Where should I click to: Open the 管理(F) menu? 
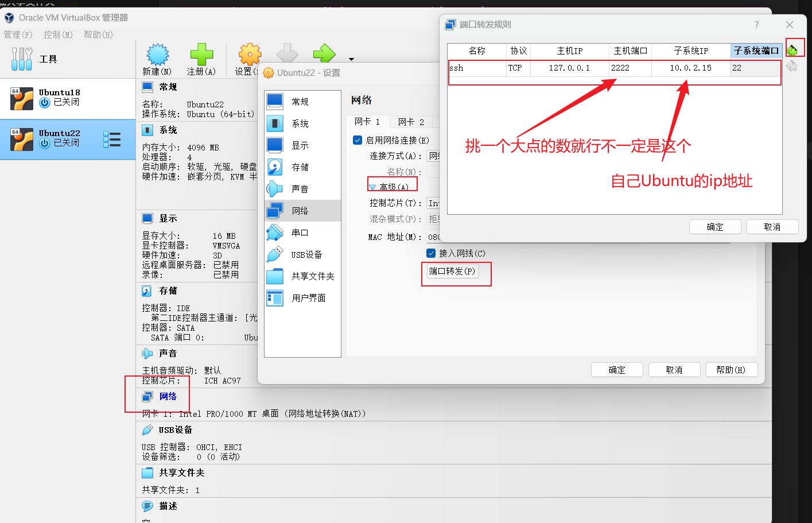(18, 34)
